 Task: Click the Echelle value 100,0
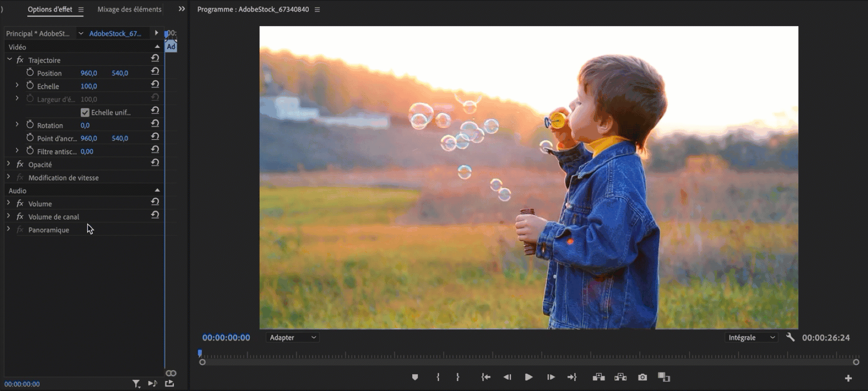tap(89, 86)
